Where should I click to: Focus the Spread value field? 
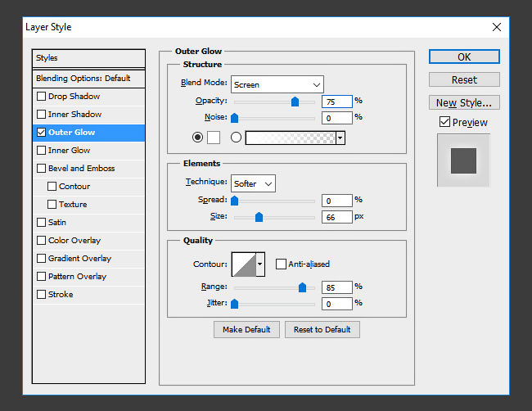[337, 201]
